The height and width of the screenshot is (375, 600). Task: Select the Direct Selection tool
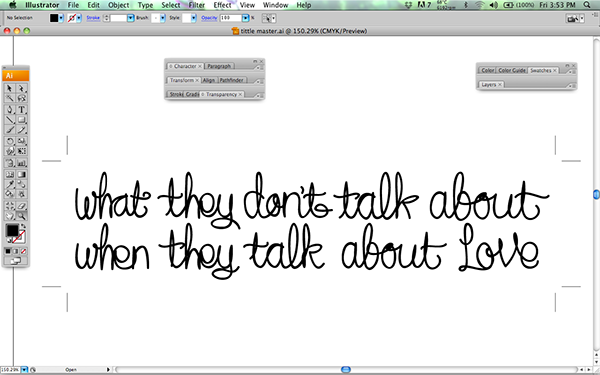21,88
